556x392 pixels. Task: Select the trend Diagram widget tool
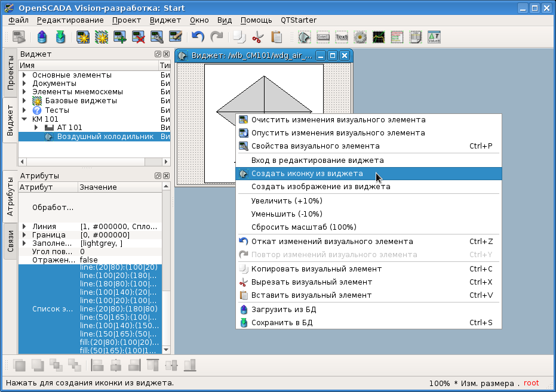pyautogui.click(x=379, y=37)
